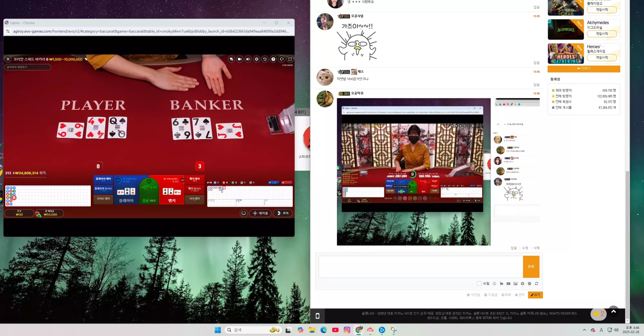Click the orange 쓰기 write button
The image size is (644, 336).
535,295
